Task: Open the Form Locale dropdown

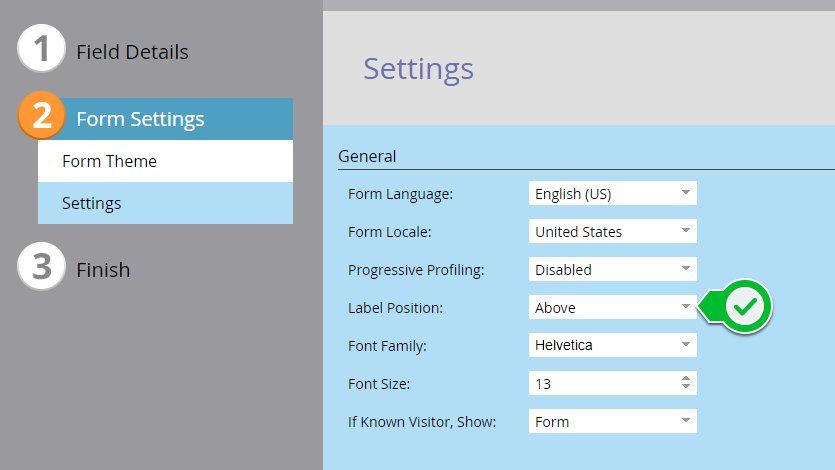Action: click(x=612, y=231)
